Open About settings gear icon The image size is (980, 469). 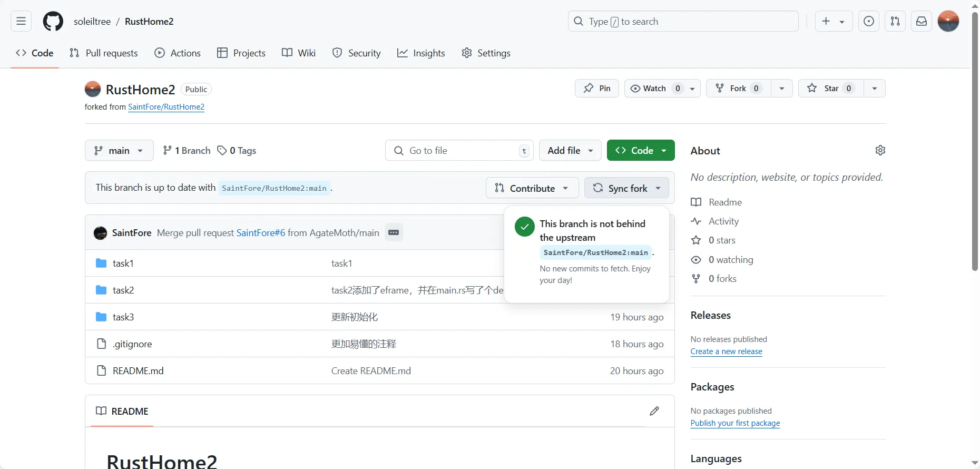[880, 151]
